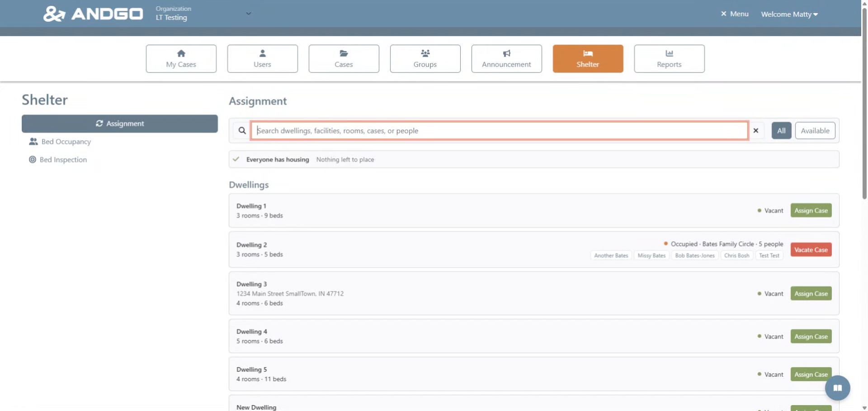This screenshot has width=868, height=411.
Task: Assign a case to Dwelling 3
Action: (811, 294)
